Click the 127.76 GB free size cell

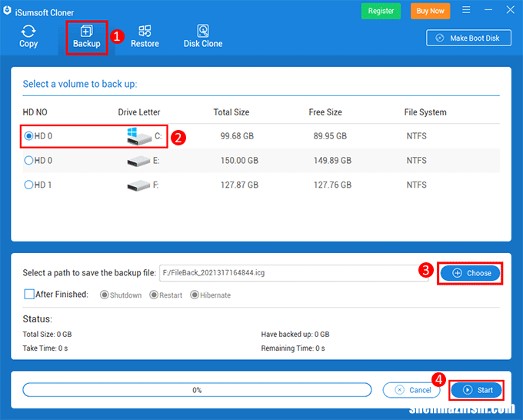[332, 185]
